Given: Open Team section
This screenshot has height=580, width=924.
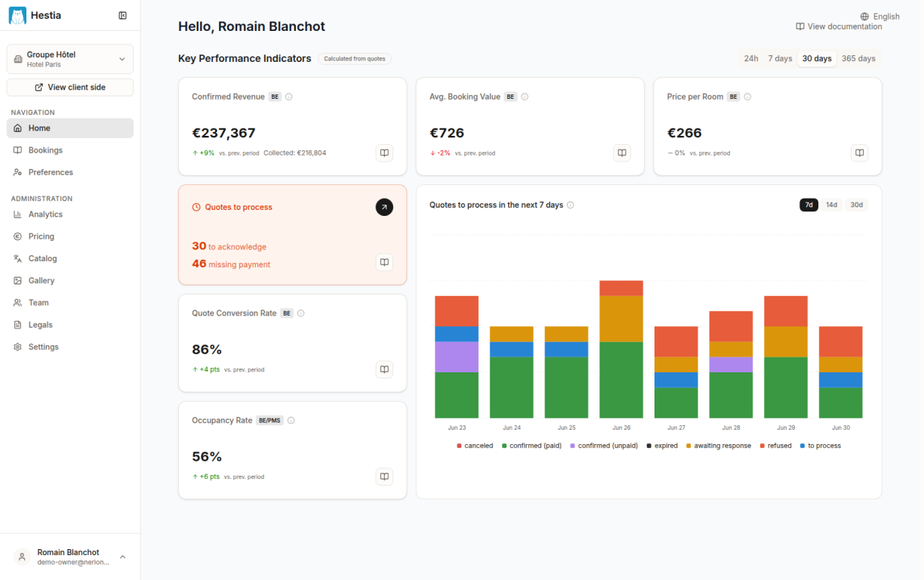Looking at the screenshot, I should (70, 303).
